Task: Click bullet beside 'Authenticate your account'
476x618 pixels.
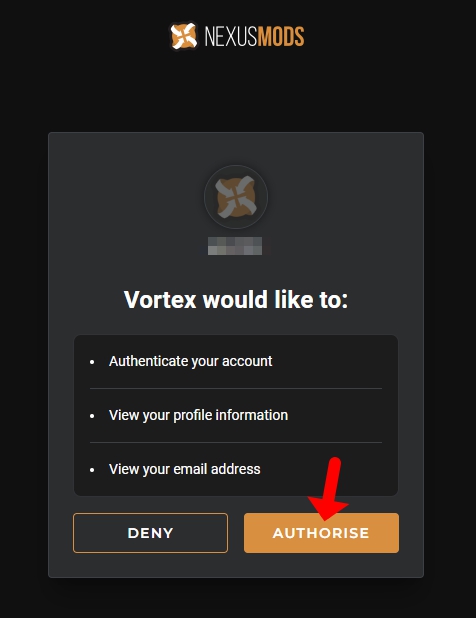Action: click(x=92, y=362)
